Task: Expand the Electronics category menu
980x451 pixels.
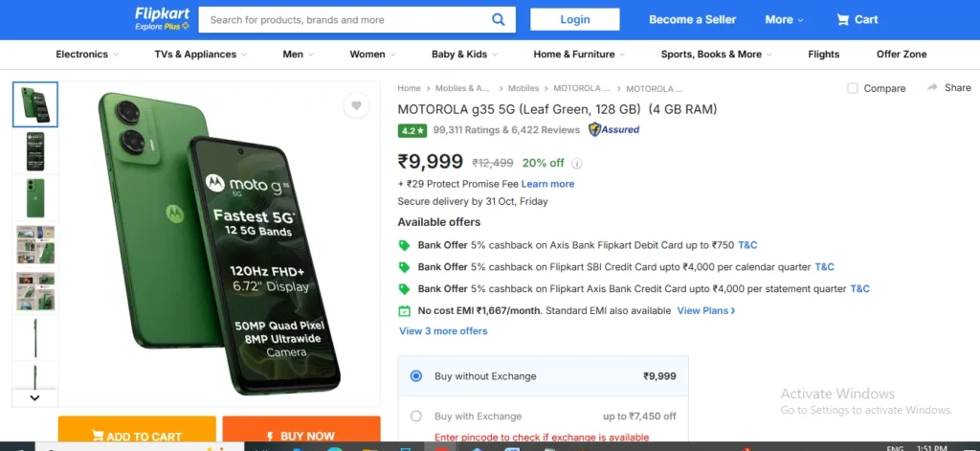Action: click(87, 55)
